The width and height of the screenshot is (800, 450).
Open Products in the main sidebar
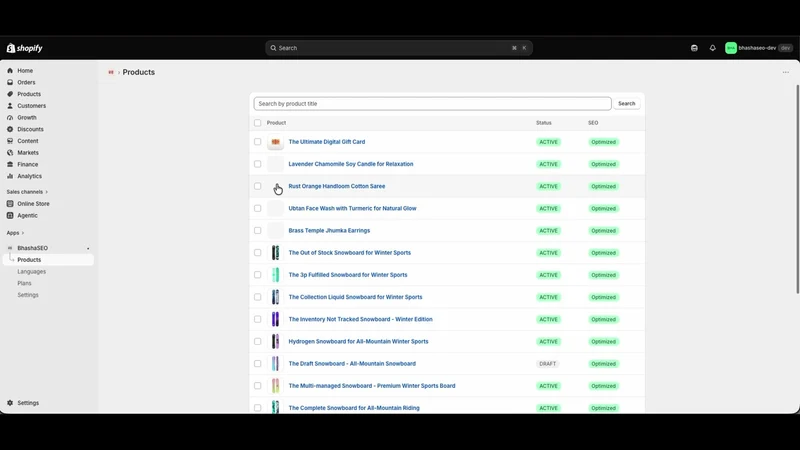[29, 94]
